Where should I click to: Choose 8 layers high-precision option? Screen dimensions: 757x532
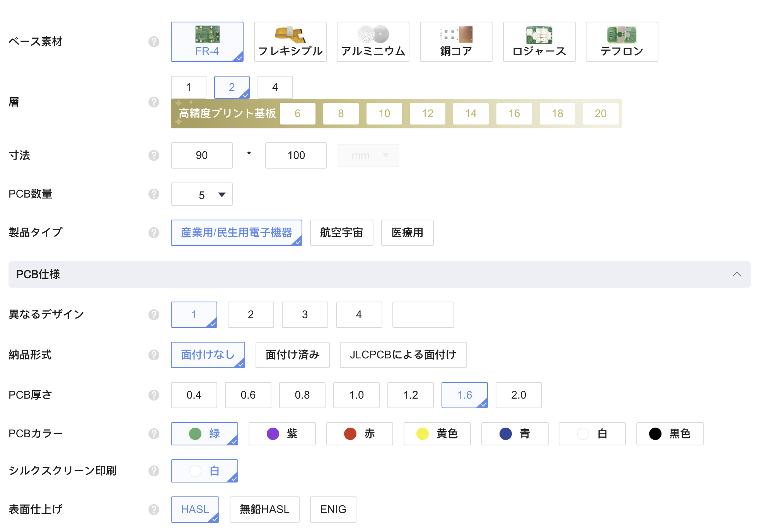(x=341, y=114)
